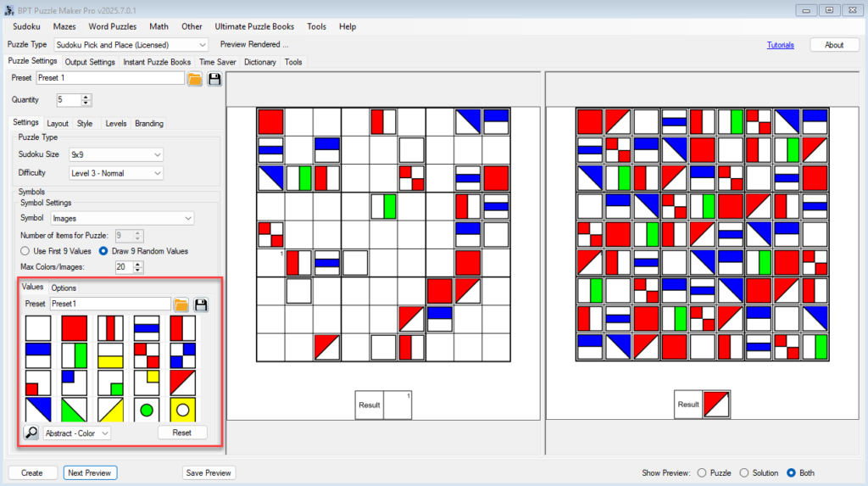Open the Ultimate Puzzle Books menu
Screen dimensions: 868x486
coord(254,26)
